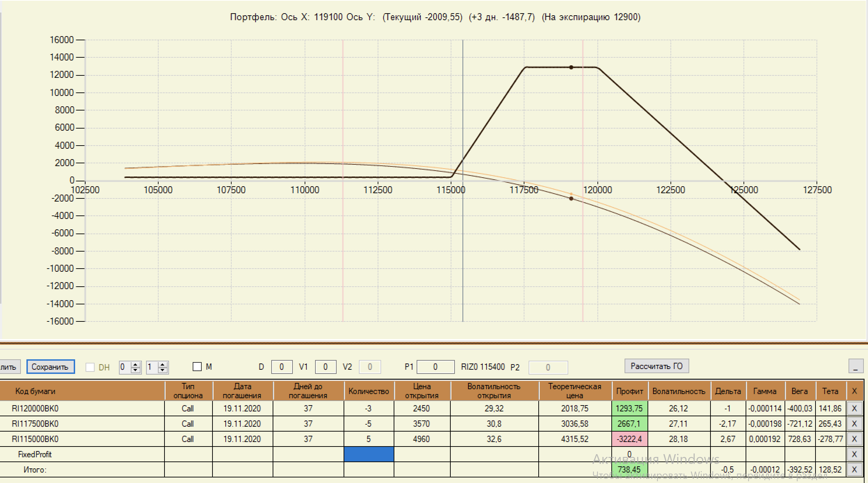Click the D input field
The height and width of the screenshot is (483, 868).
coord(281,367)
